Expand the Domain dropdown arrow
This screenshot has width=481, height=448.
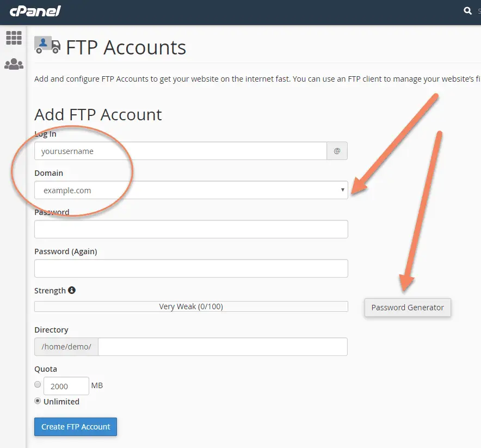(x=342, y=190)
